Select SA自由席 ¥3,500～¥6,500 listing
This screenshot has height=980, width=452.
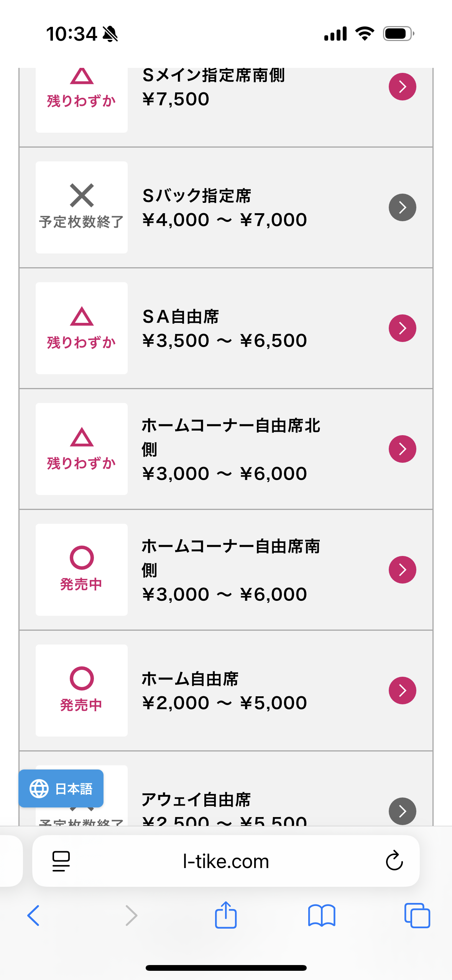point(224,329)
